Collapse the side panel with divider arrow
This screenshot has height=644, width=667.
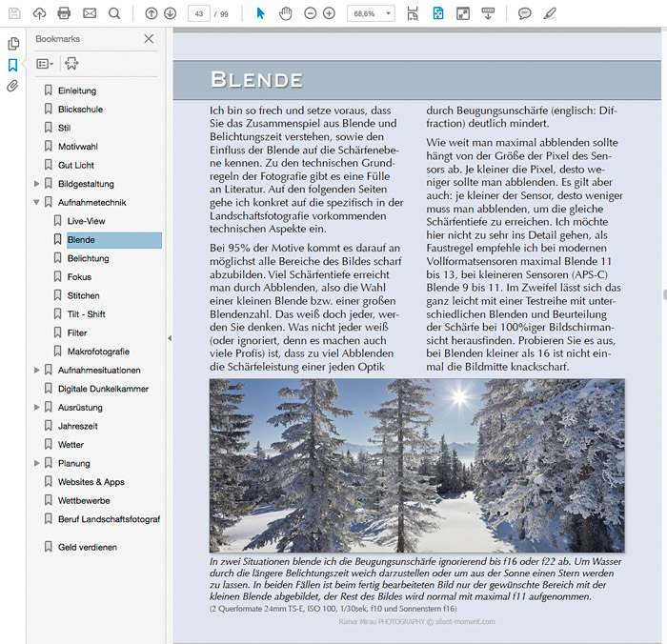(x=170, y=338)
